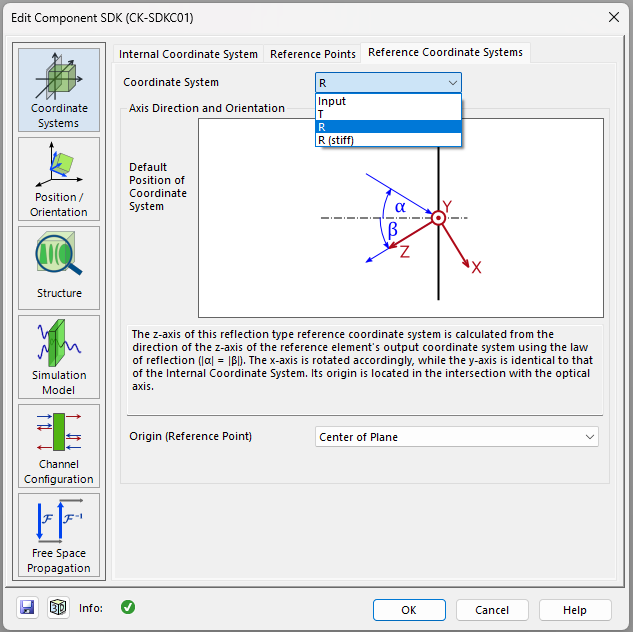Open the Position / Orientation page

[x=59, y=179]
